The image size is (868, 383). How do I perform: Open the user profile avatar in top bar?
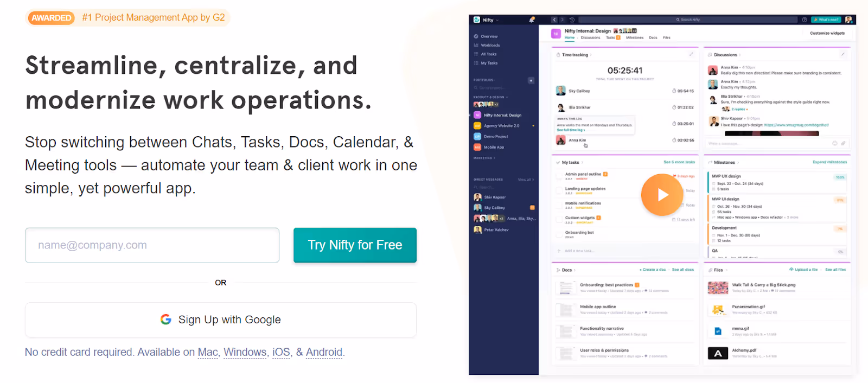click(848, 20)
